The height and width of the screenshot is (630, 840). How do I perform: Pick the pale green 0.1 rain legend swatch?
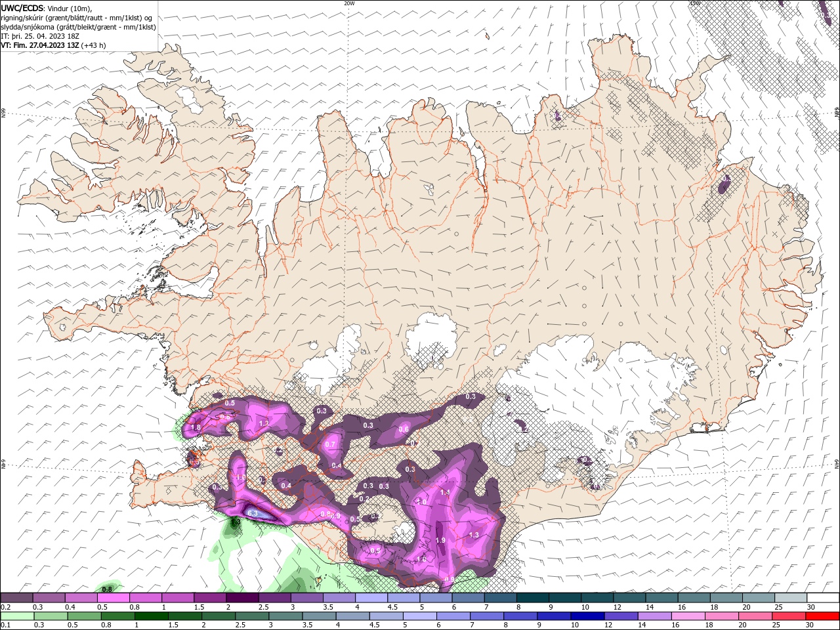pos(16,616)
